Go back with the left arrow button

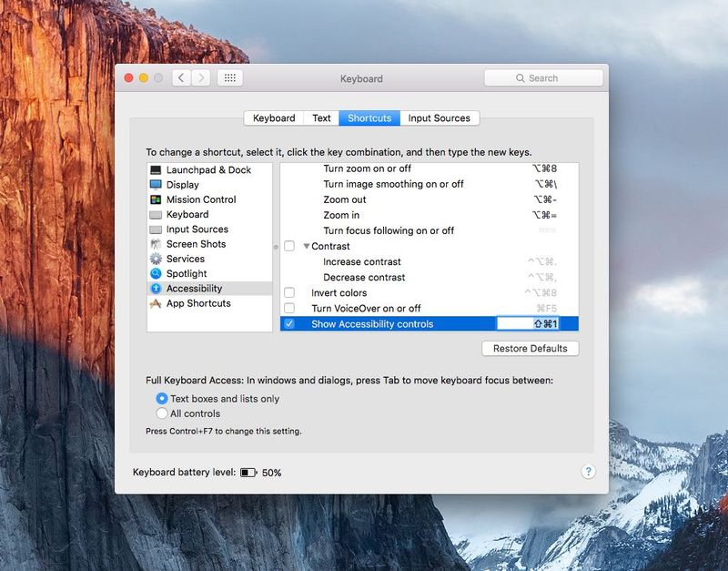pyautogui.click(x=181, y=78)
